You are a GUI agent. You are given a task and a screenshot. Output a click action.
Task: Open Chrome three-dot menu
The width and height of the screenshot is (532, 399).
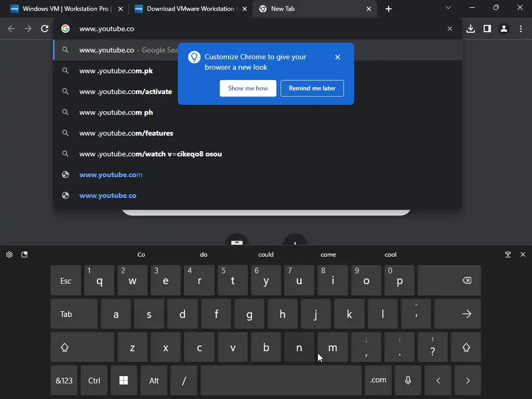521,29
